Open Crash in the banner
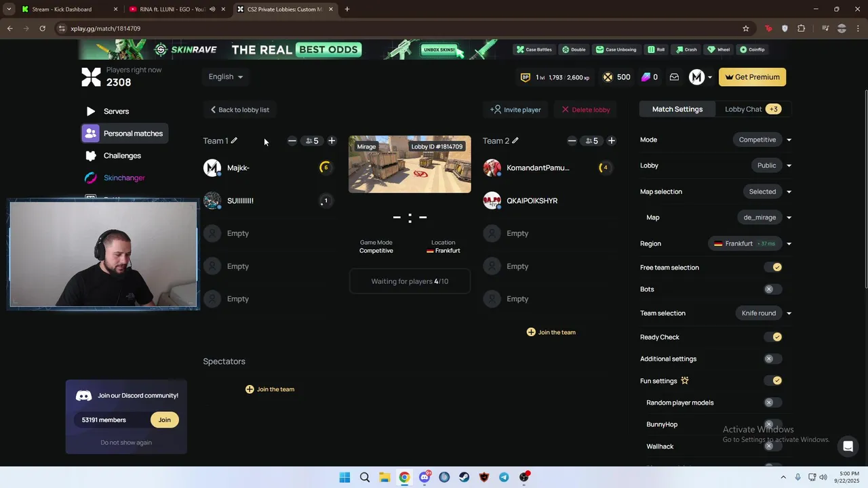The width and height of the screenshot is (868, 488). click(x=686, y=49)
